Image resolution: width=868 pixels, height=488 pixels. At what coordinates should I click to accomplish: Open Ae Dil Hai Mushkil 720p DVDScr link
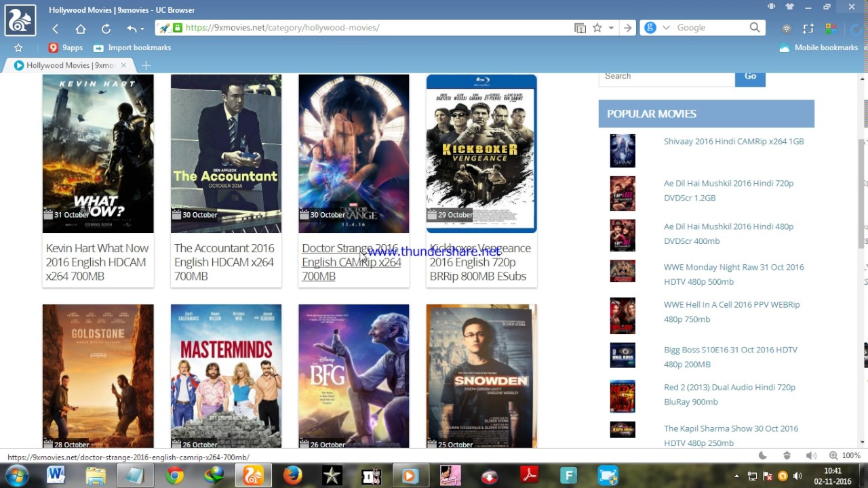click(x=728, y=190)
